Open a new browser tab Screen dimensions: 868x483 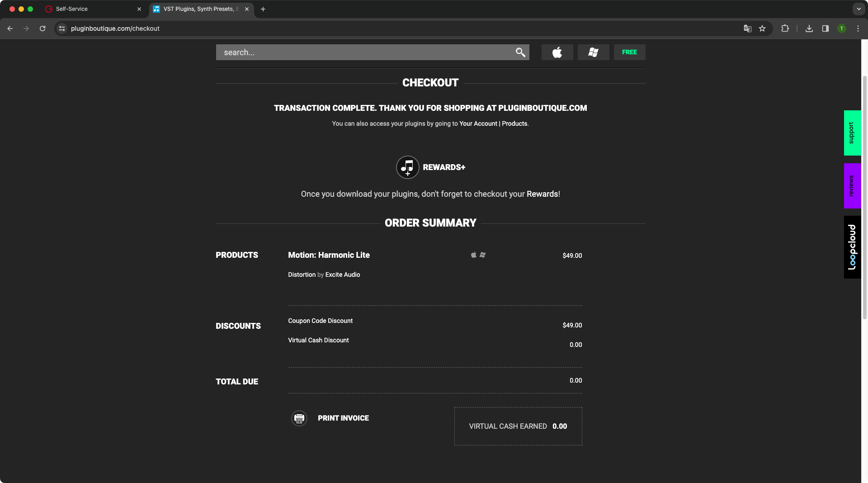[x=263, y=9]
